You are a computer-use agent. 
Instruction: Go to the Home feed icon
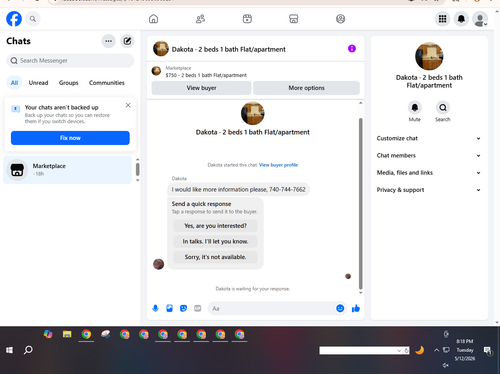(153, 19)
